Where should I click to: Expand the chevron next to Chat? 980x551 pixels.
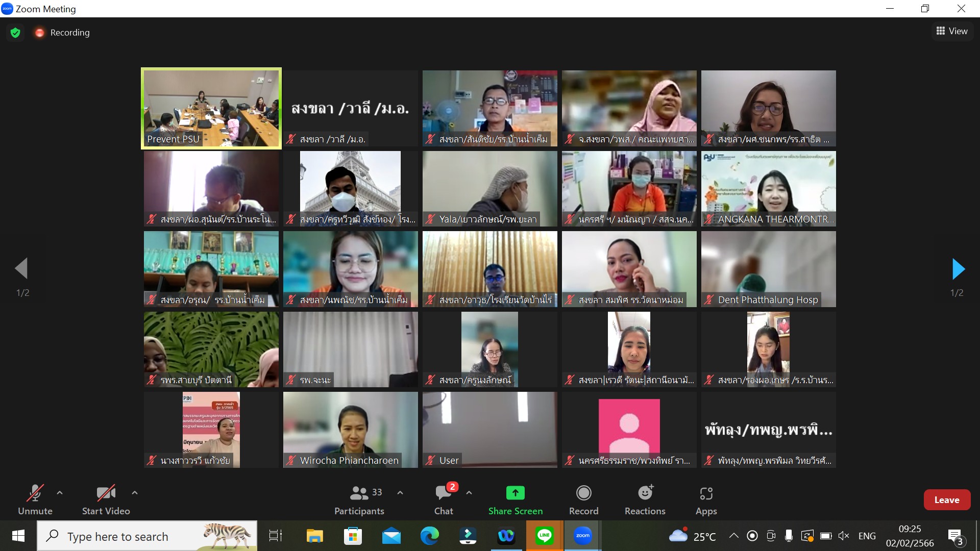coord(469,493)
